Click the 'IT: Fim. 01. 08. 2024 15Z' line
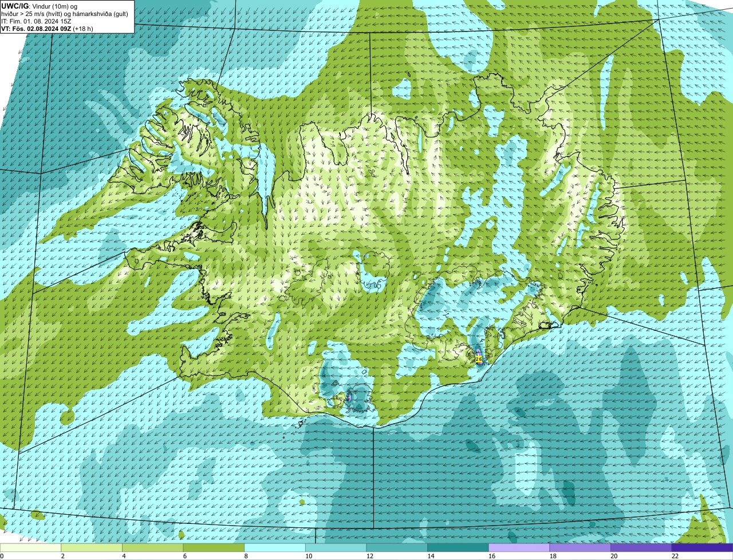The width and height of the screenshot is (733, 560). [x=36, y=21]
